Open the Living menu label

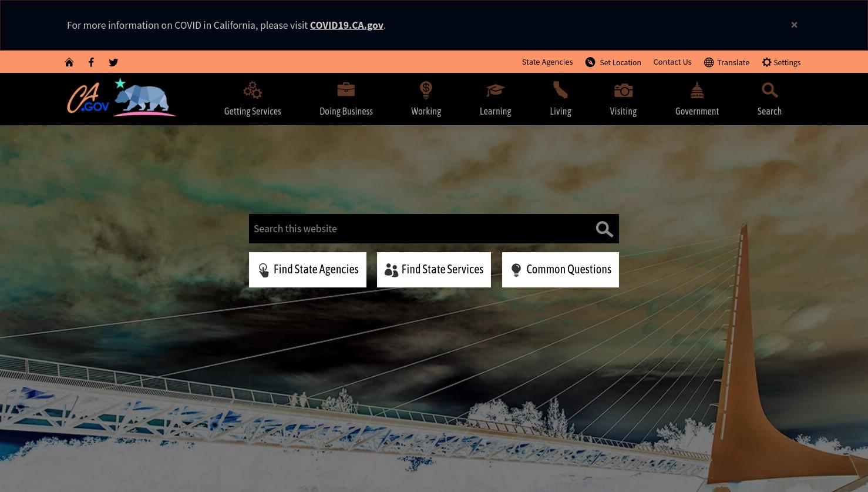(560, 111)
